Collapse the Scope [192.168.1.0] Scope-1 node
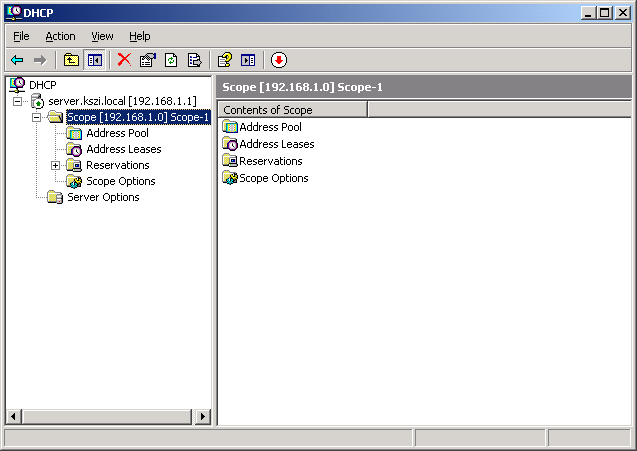Image resolution: width=637 pixels, height=451 pixels. click(x=37, y=117)
